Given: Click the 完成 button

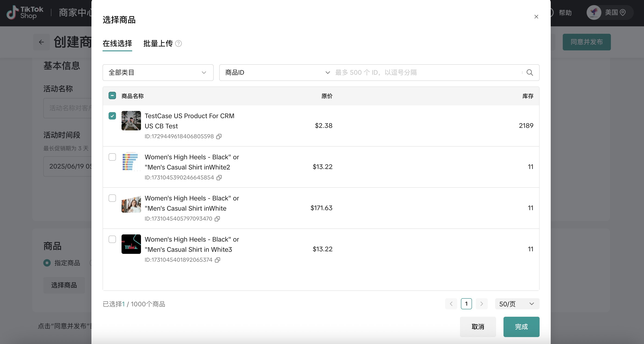Looking at the screenshot, I should (x=521, y=326).
